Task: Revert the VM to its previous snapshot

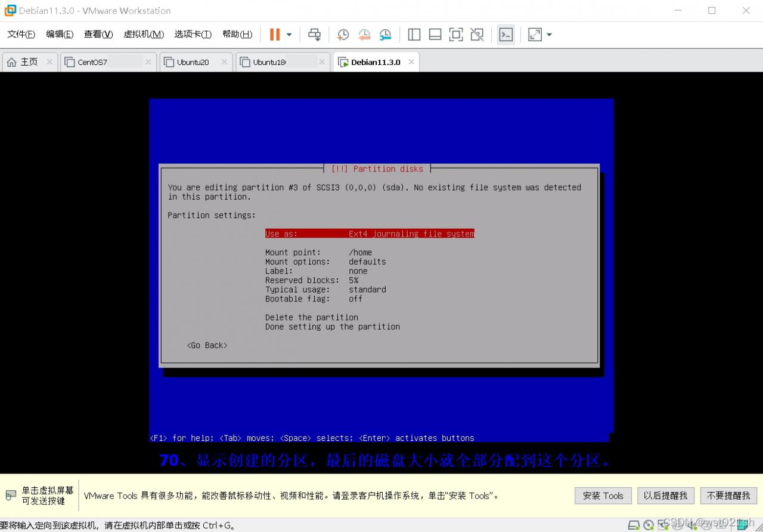Action: [x=364, y=35]
